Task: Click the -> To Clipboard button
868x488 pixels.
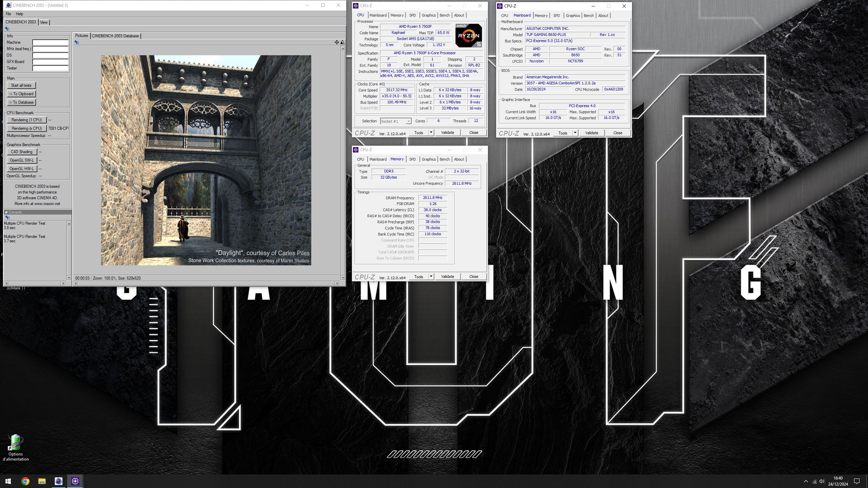Action: click(21, 94)
